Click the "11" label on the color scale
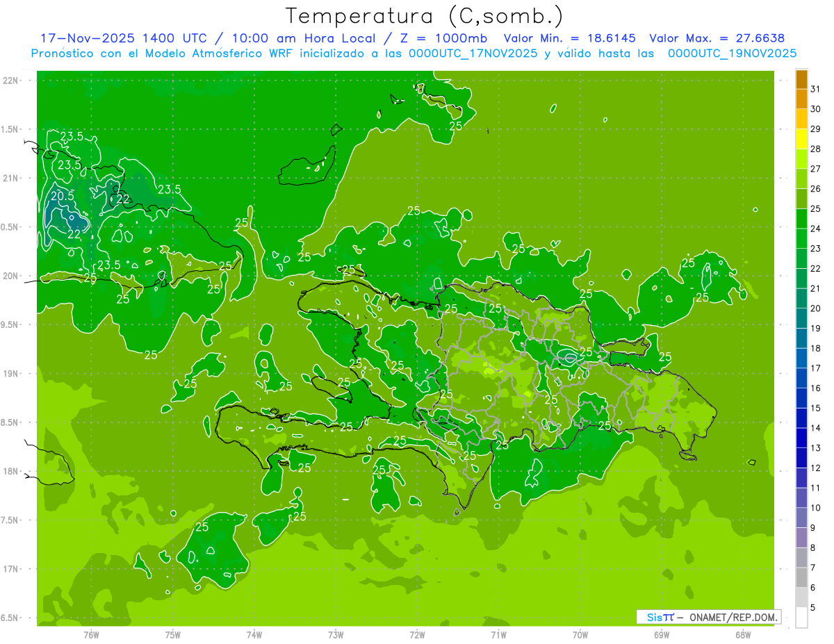The height and width of the screenshot is (644, 834). [x=816, y=488]
